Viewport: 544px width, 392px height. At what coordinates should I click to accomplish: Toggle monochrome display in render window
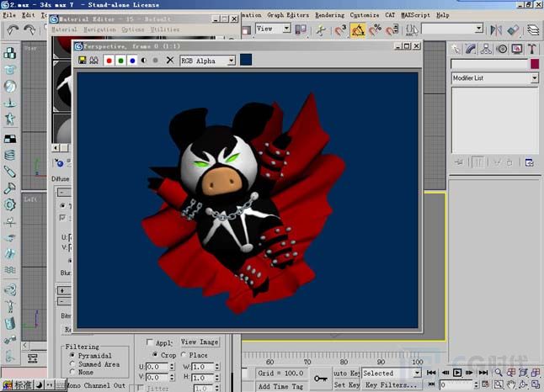coord(156,61)
